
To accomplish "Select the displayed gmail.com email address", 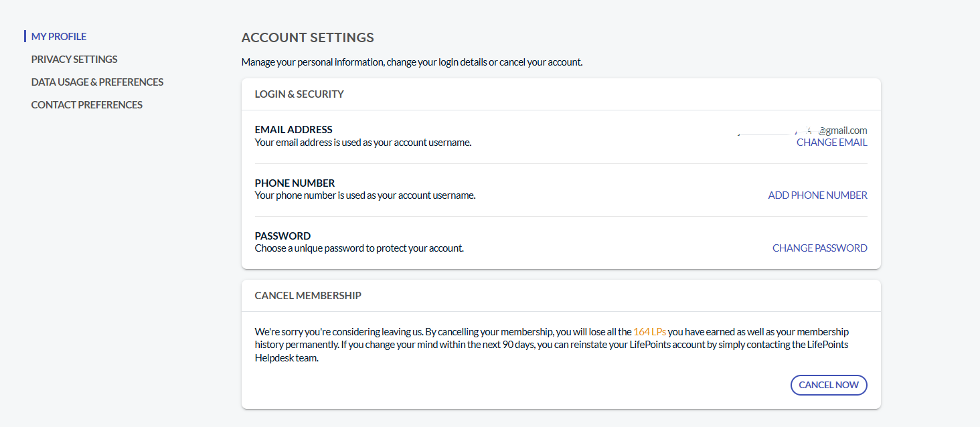I will (x=802, y=131).
